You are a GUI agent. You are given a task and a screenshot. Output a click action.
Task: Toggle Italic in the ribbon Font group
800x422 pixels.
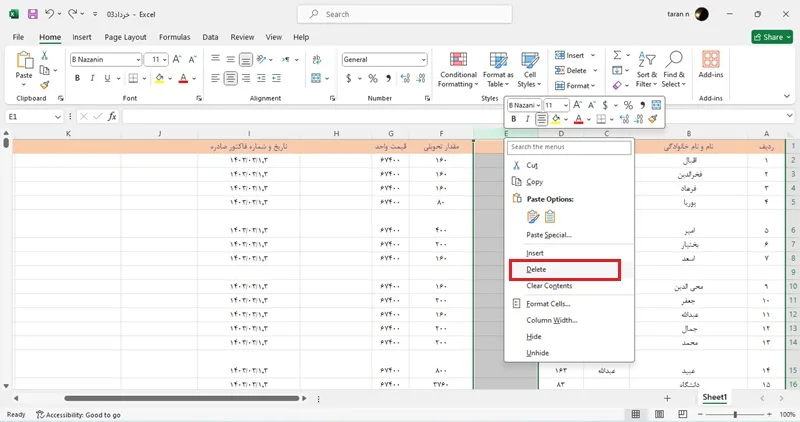(92, 78)
